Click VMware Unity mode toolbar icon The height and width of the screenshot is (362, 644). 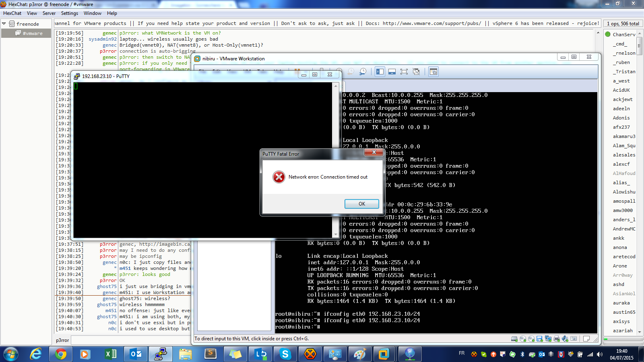pos(416,72)
